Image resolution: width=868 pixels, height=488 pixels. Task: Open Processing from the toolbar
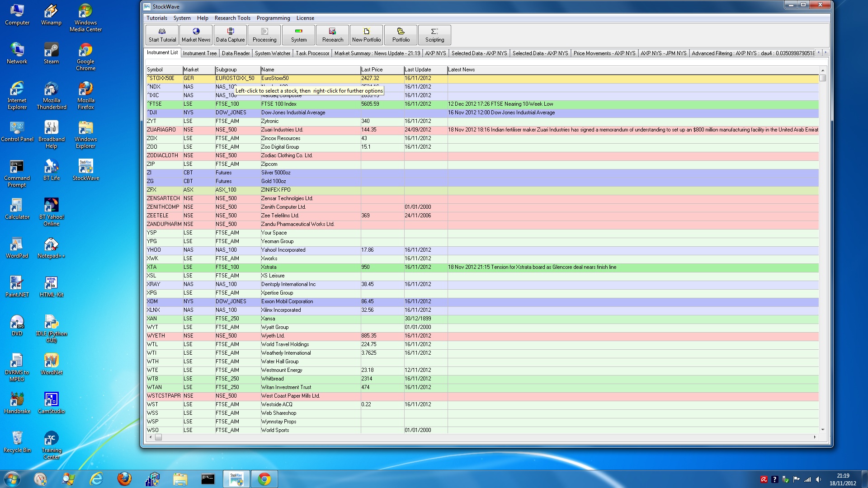pyautogui.click(x=264, y=35)
